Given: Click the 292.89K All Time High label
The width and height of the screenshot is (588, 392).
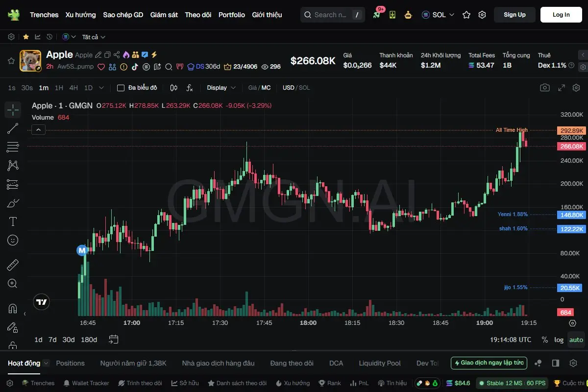Looking at the screenshot, I should 571,130.
